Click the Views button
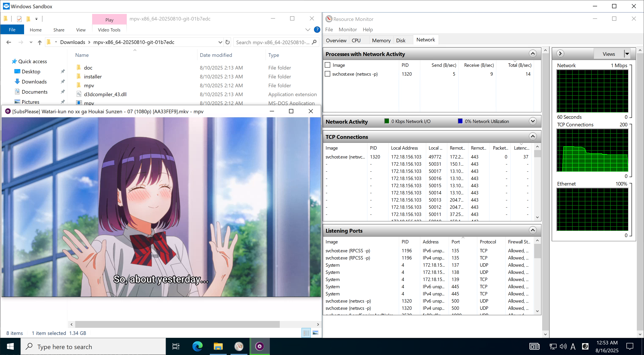This screenshot has width=644, height=355. pos(609,54)
